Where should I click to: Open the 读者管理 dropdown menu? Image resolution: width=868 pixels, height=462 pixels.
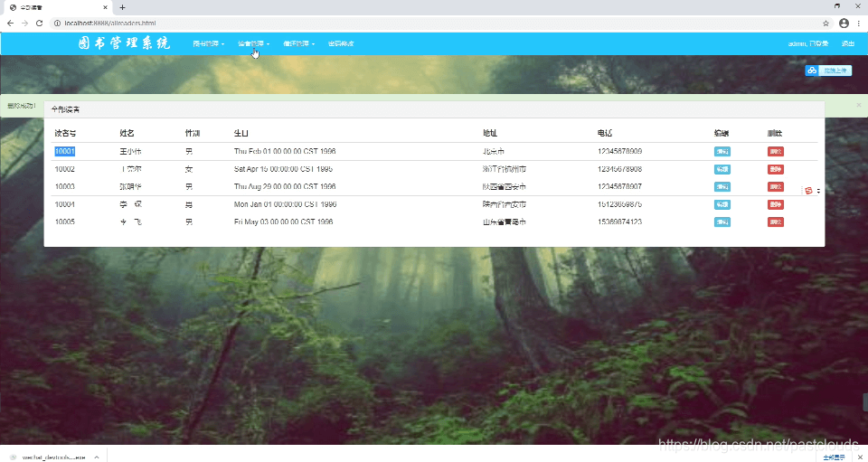253,43
